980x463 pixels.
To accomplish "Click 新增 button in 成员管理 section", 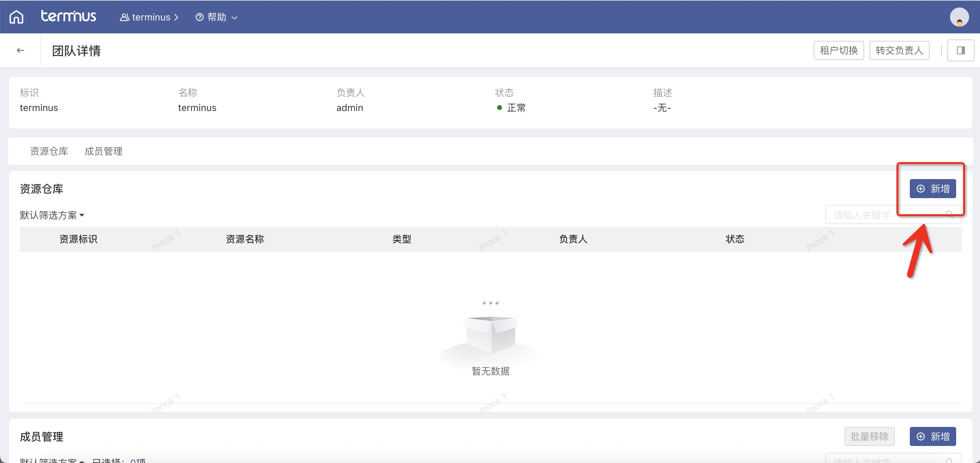I will (932, 436).
